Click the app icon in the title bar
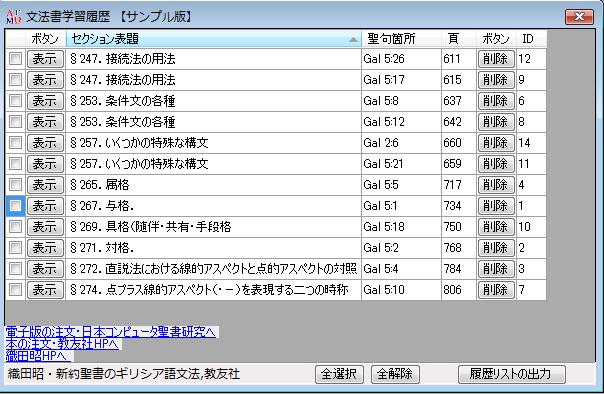Image resolution: width=604 pixels, height=394 pixels. [14, 17]
